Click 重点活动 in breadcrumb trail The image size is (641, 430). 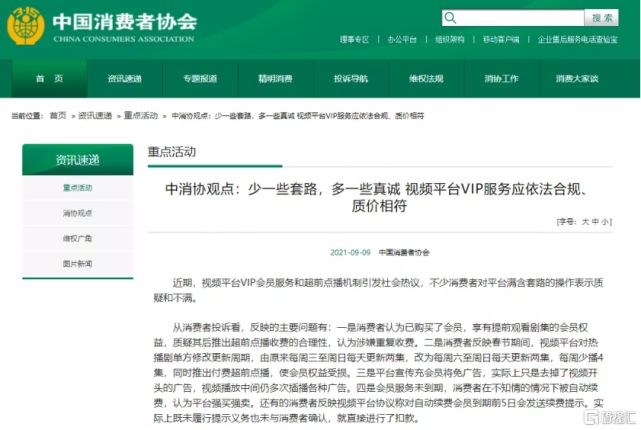[x=141, y=116]
